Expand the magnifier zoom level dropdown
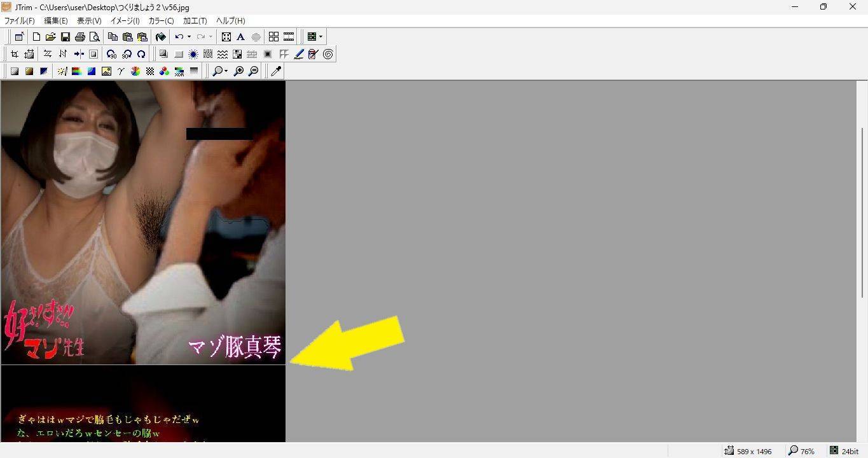The height and width of the screenshot is (458, 868). point(226,71)
